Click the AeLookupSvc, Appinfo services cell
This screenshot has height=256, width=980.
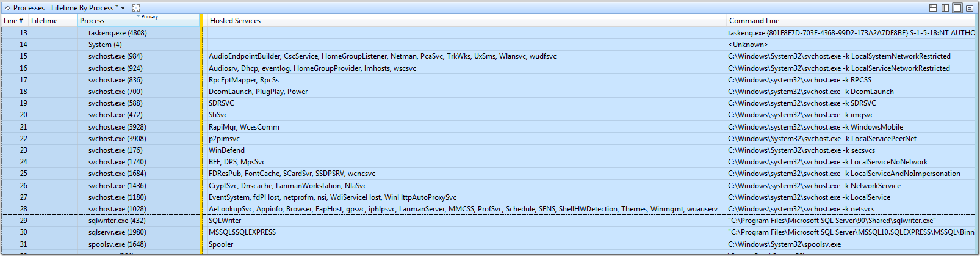click(x=463, y=209)
